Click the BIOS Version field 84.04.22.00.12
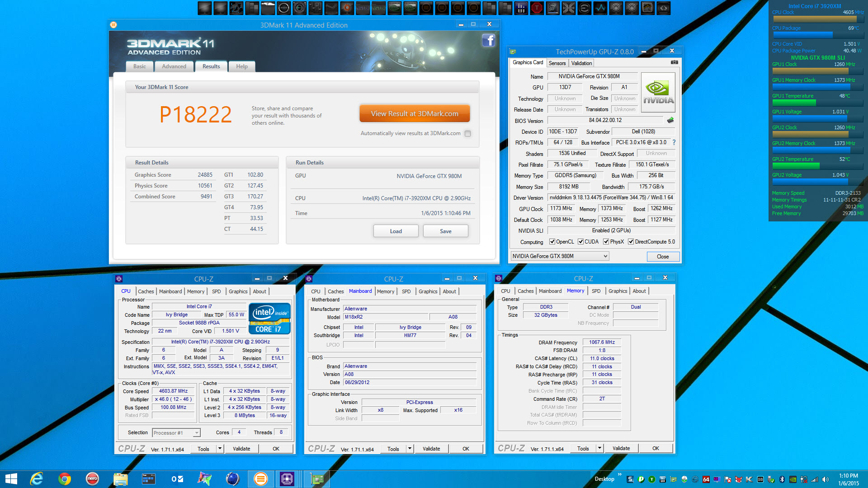868x488 pixels. coord(605,120)
